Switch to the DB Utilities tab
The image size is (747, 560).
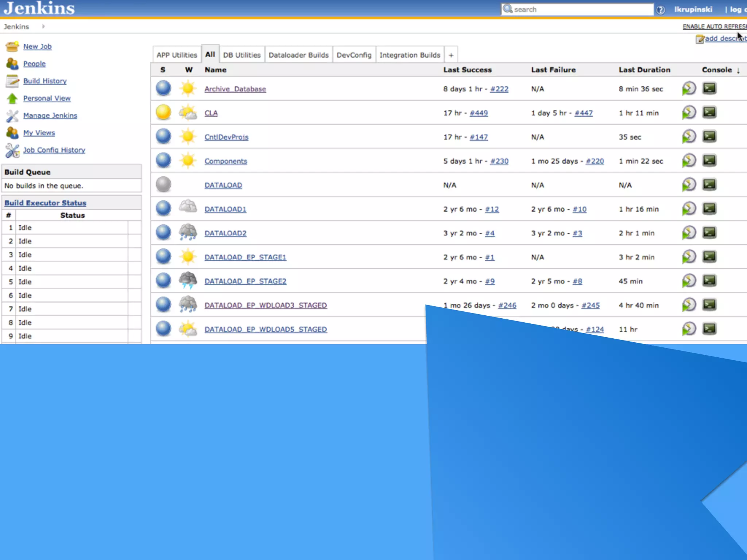click(x=241, y=55)
